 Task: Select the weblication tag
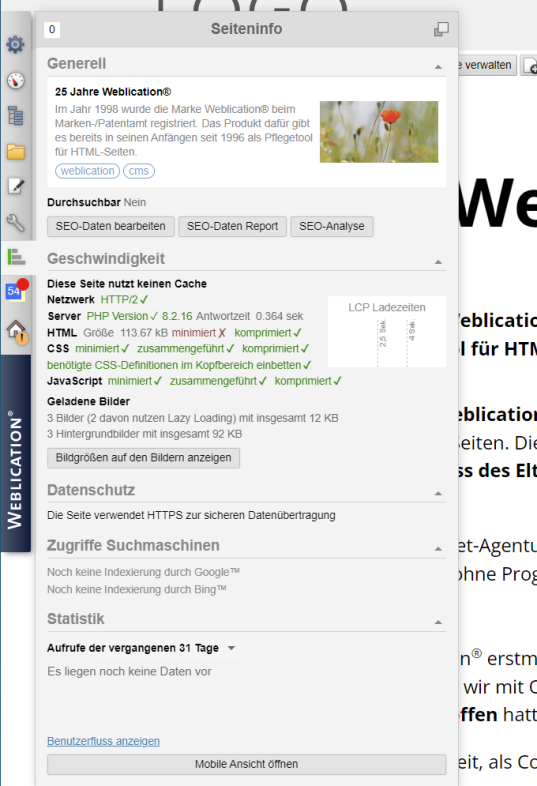pyautogui.click(x=87, y=171)
